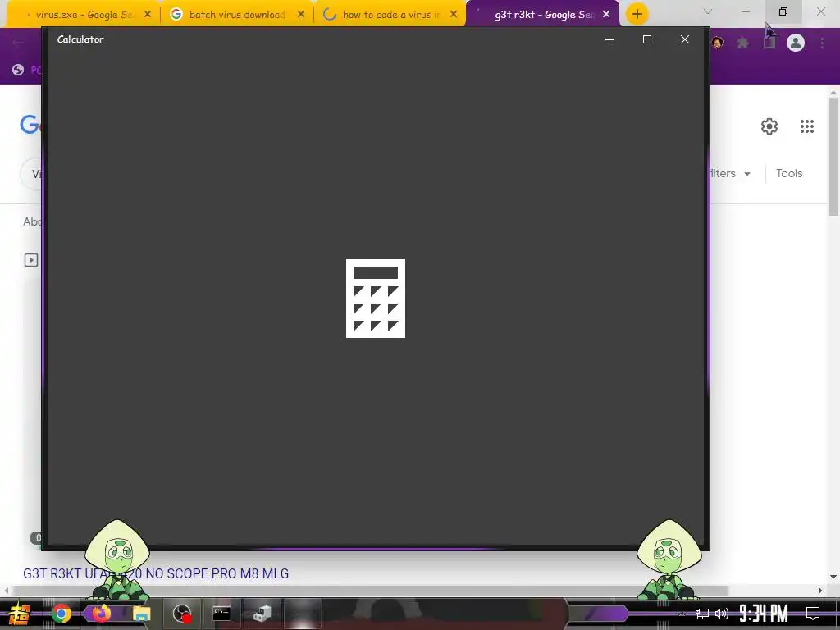Viewport: 840px width, 630px height.
Task: Restore down the Chrome window
Action: click(x=783, y=11)
